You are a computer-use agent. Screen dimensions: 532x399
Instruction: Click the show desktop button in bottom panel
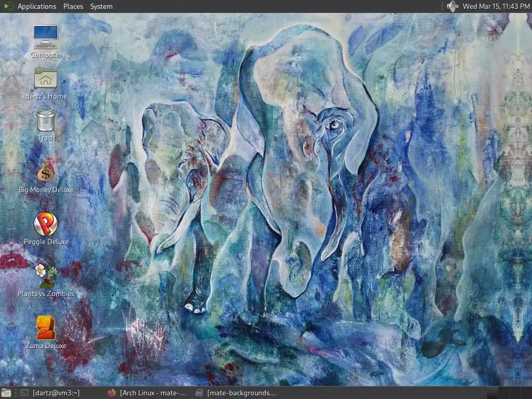point(6,393)
